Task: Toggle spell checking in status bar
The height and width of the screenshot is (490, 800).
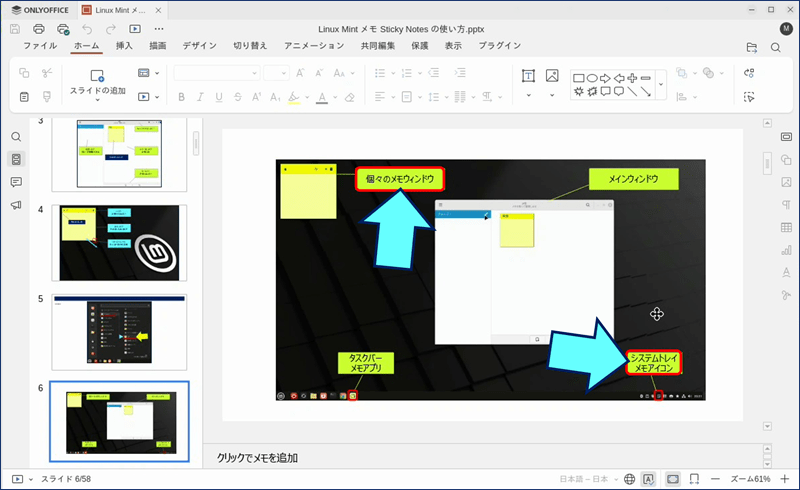Action: click(648, 479)
